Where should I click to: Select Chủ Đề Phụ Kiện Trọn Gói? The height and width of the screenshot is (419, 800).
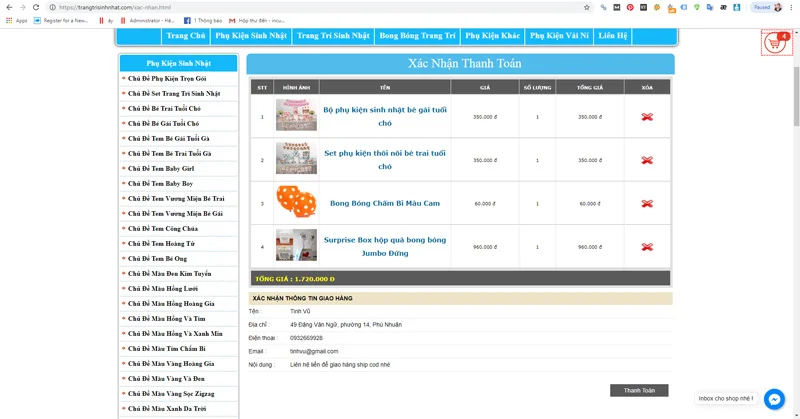(167, 79)
